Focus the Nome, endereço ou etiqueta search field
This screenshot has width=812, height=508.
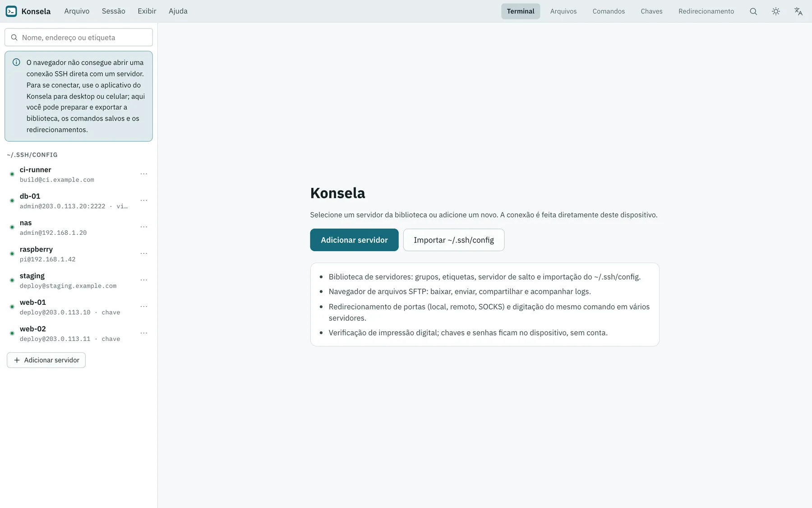[78, 37]
